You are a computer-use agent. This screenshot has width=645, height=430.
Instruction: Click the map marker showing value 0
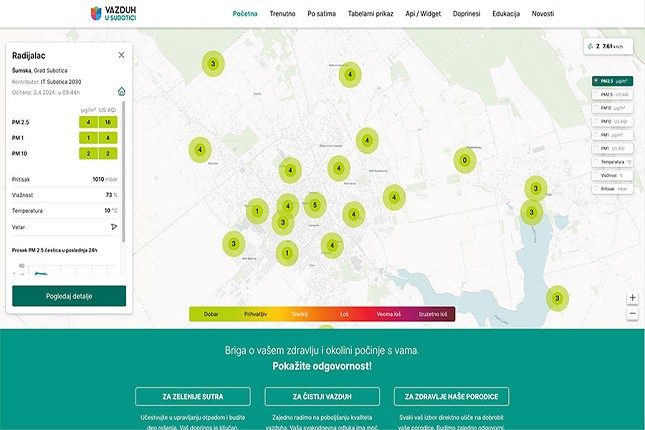464,160
